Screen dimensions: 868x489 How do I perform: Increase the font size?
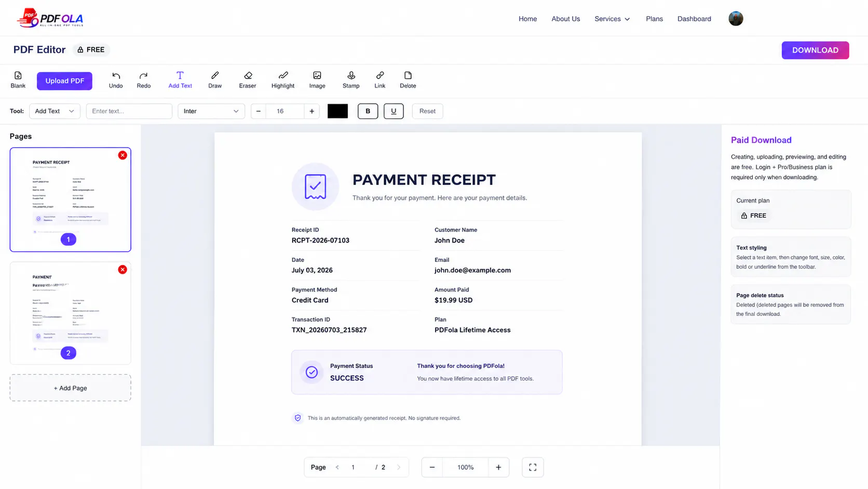[311, 111]
